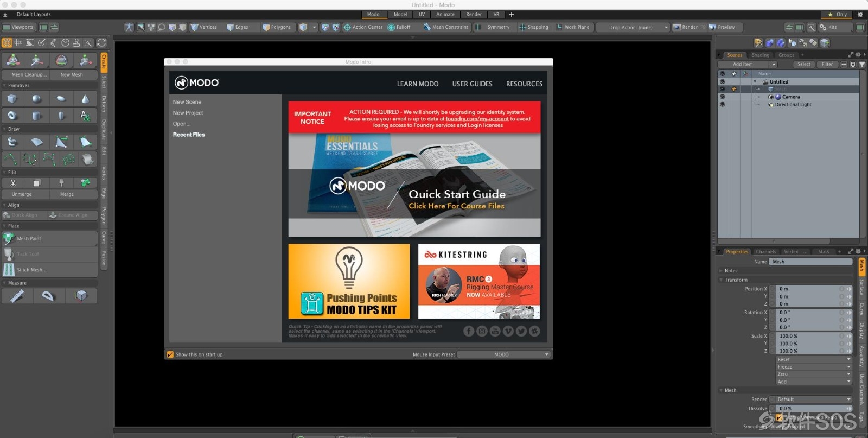Select the ellipsoid primitive tool
The image size is (868, 438).
point(61,99)
